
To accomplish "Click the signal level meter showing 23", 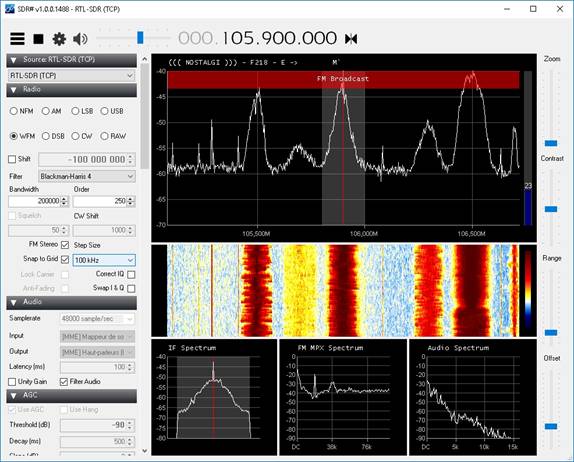I will point(528,148).
